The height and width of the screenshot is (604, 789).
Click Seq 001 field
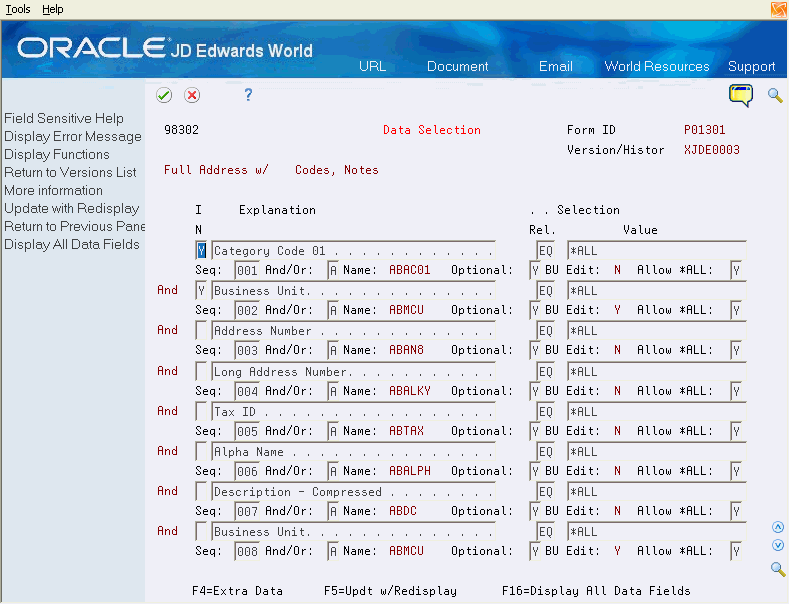[x=247, y=270]
